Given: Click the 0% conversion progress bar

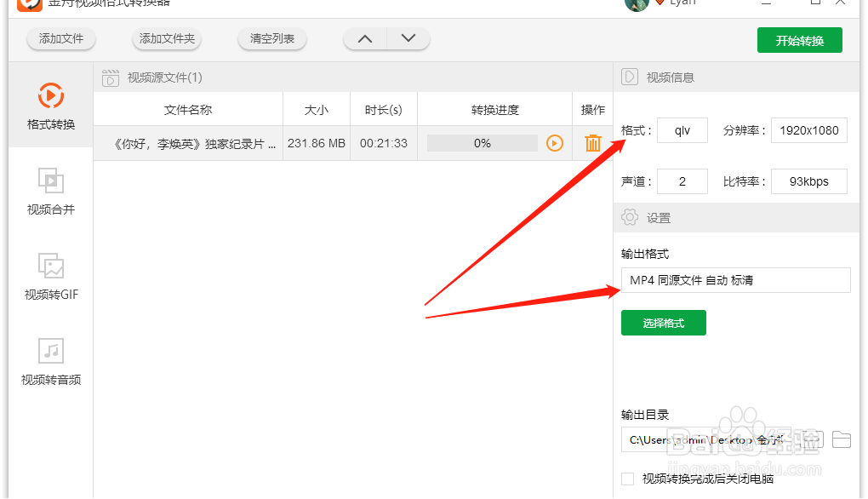Looking at the screenshot, I should click(x=483, y=143).
